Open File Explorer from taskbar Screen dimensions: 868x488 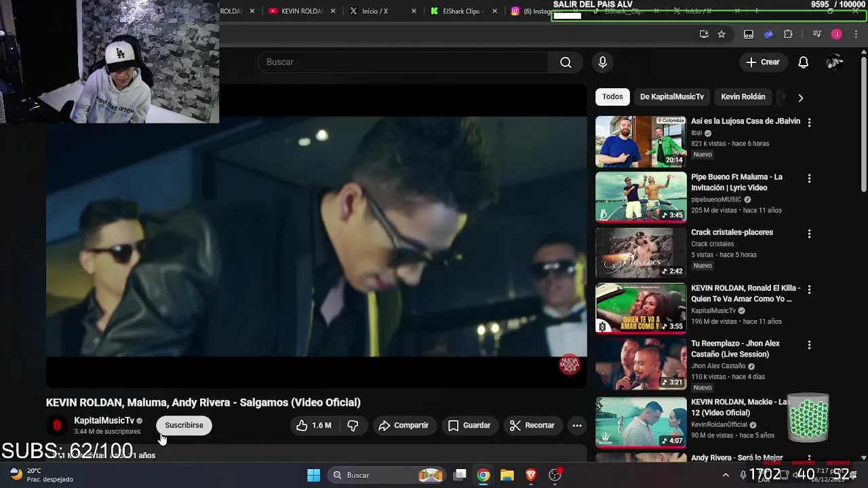pos(507,475)
